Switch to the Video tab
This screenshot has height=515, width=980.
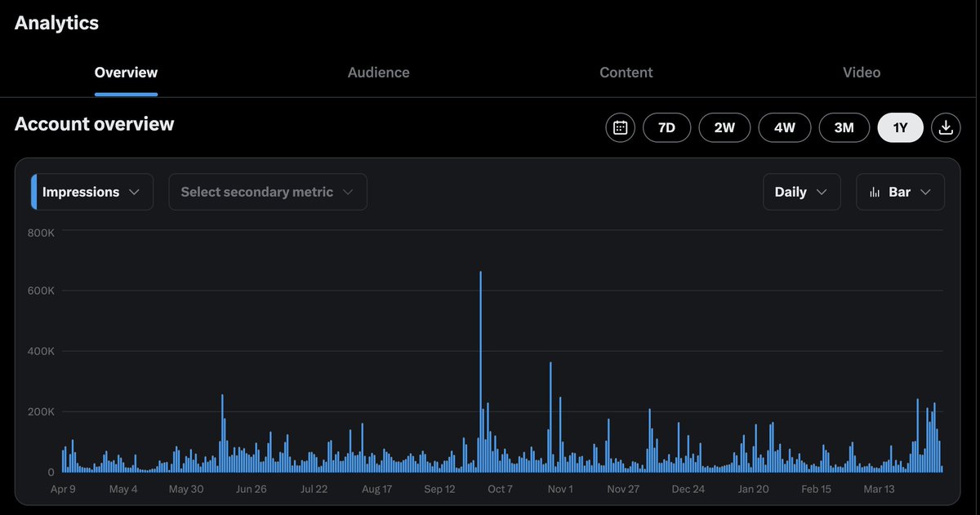(862, 73)
